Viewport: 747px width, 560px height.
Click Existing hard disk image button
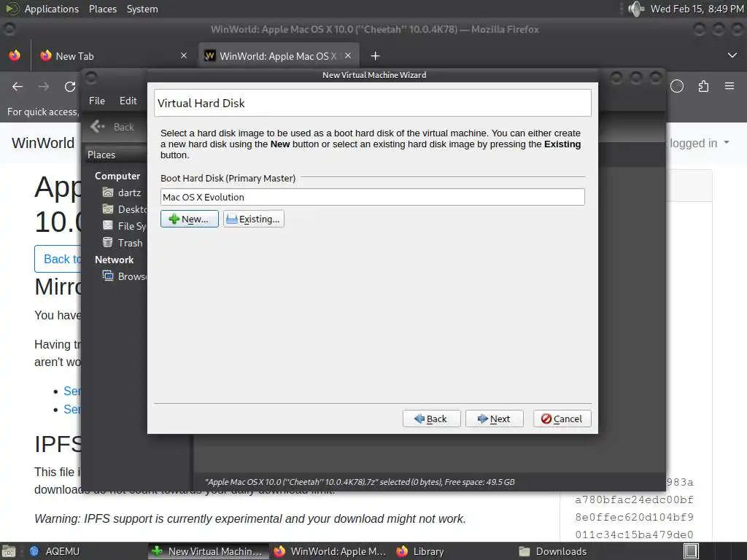point(253,219)
